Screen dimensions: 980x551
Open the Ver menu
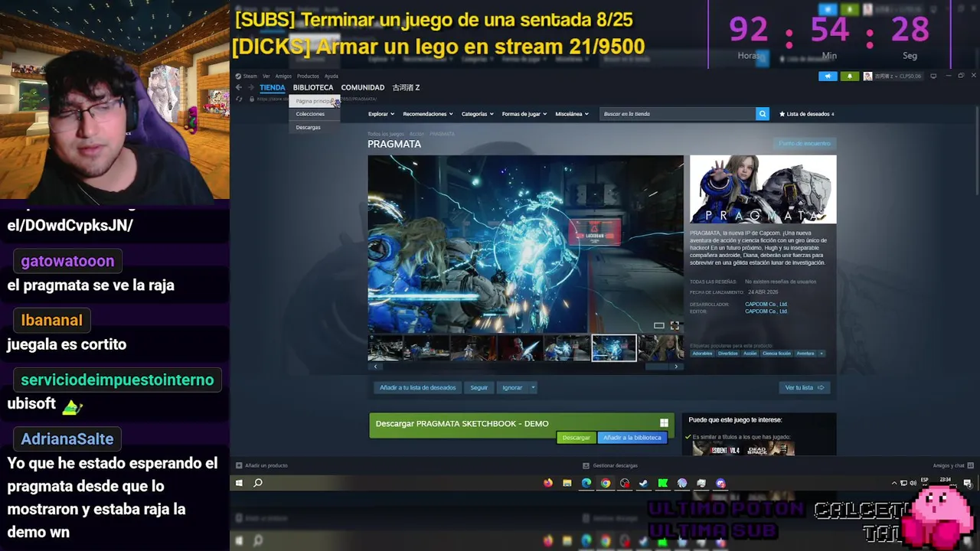tap(266, 76)
